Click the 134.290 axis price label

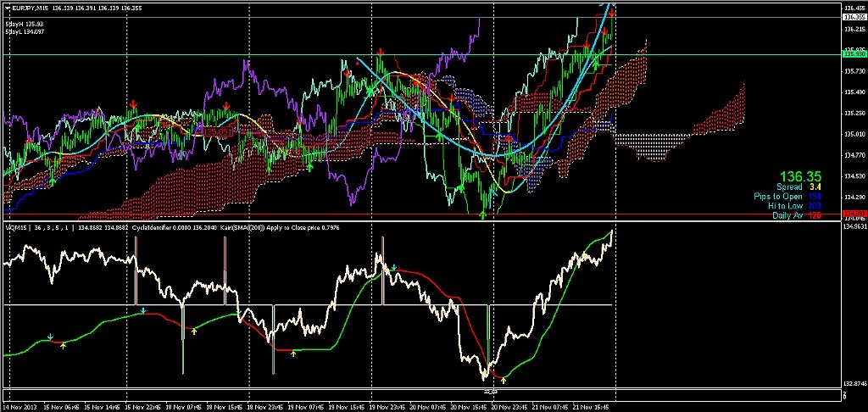pos(855,198)
